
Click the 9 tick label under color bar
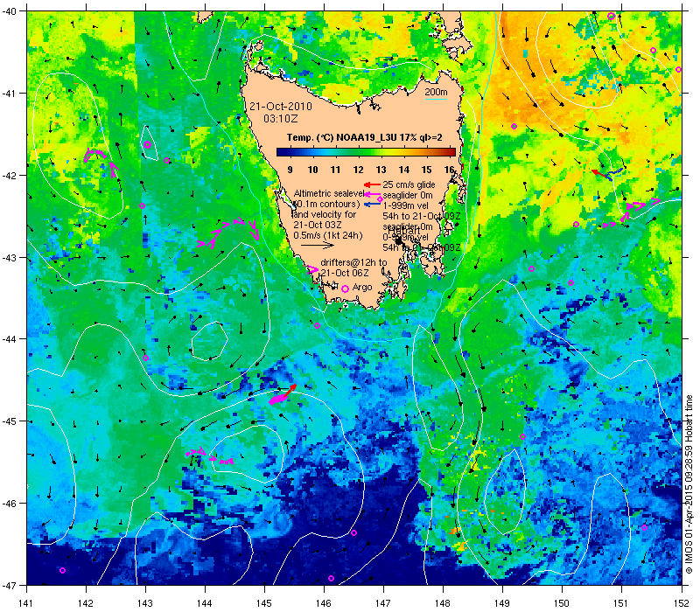[290, 170]
